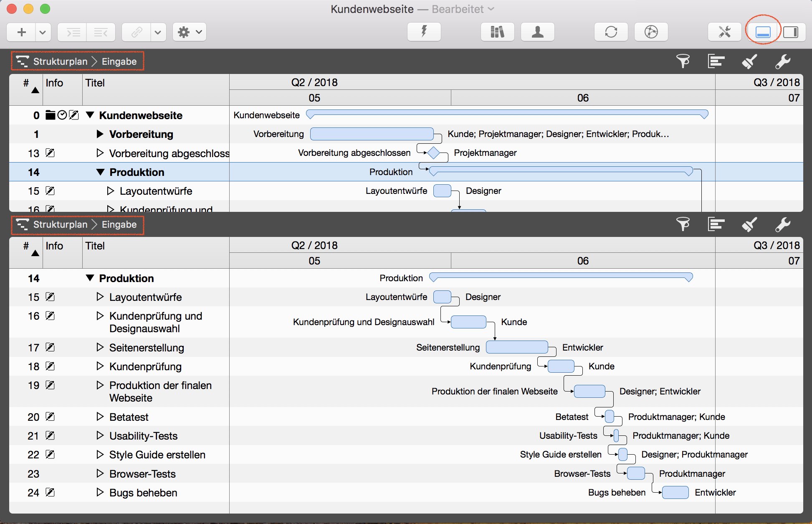Toggle the bar layout icon in lower pane
Screen dimensions: 812x524
pyautogui.click(x=716, y=224)
